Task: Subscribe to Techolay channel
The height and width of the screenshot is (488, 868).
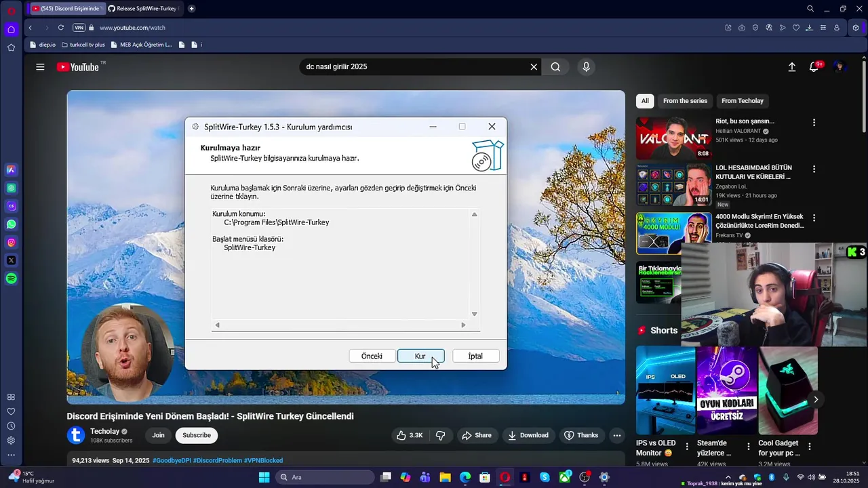Action: [x=197, y=435]
